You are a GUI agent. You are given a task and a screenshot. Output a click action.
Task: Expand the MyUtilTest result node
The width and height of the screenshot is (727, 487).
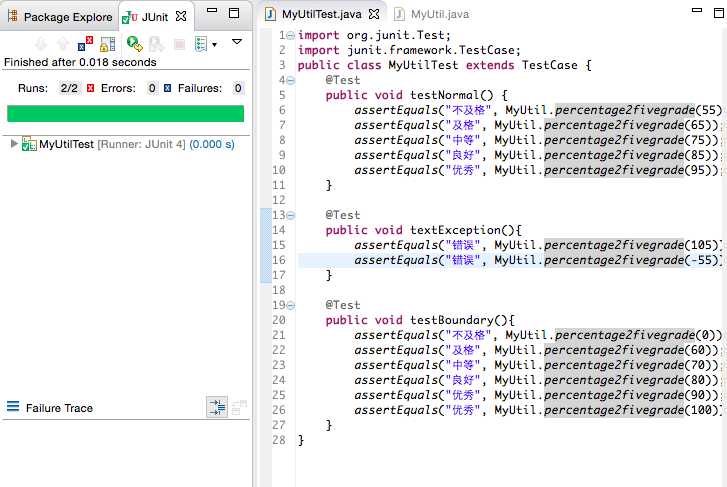(x=14, y=143)
